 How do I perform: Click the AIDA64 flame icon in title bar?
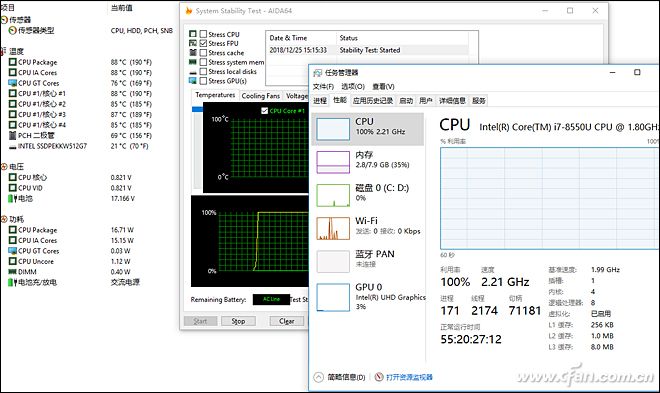click(x=189, y=11)
